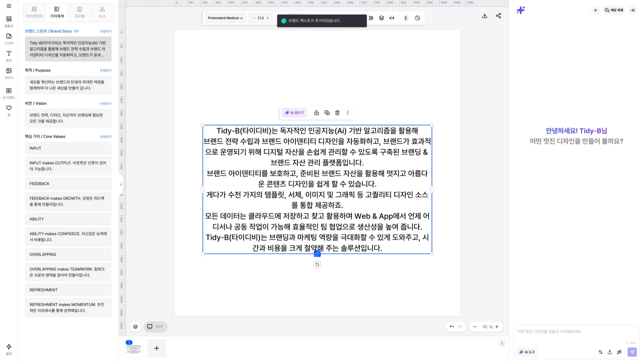Open the hamburger menu at top left
Image resolution: width=644 pixels, height=362 pixels.
click(x=9, y=6)
